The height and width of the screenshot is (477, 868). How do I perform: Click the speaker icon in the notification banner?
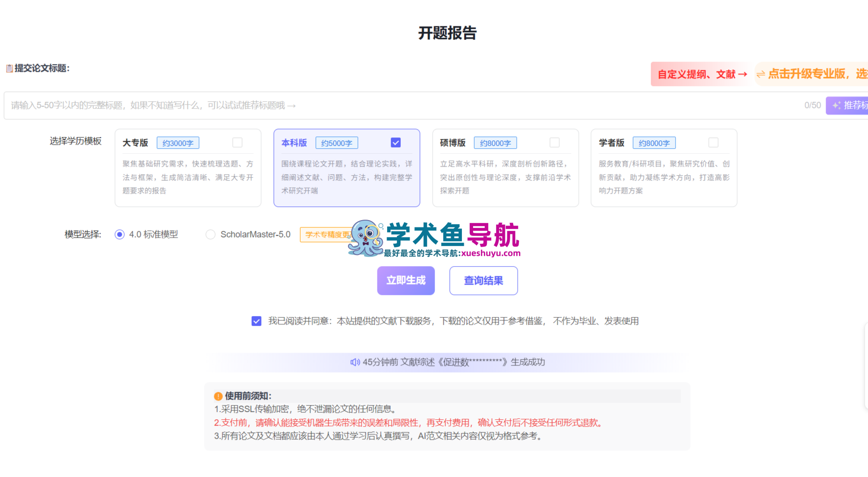pyautogui.click(x=355, y=362)
